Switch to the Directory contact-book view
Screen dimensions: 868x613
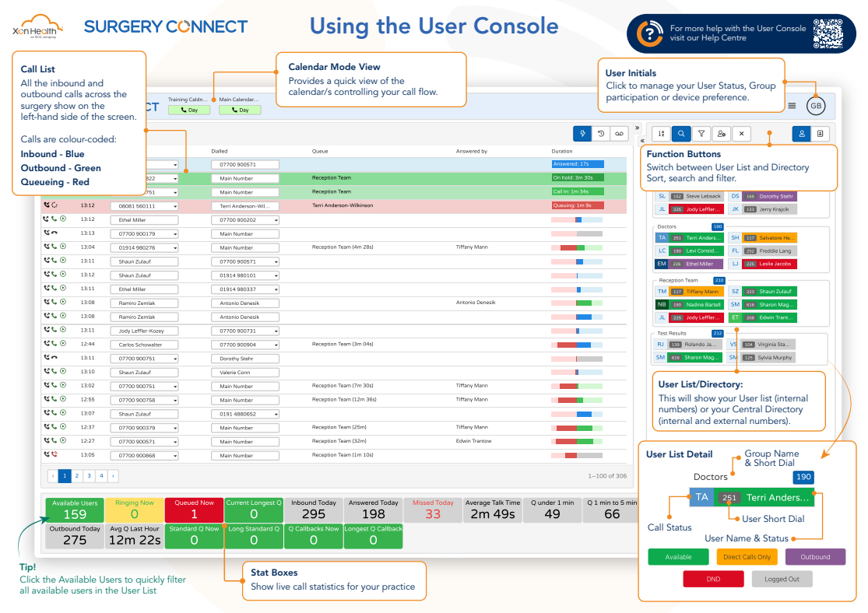(x=821, y=133)
